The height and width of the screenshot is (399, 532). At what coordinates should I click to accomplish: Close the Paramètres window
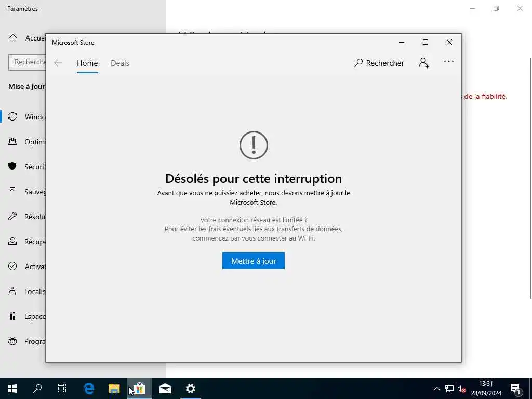(x=520, y=8)
